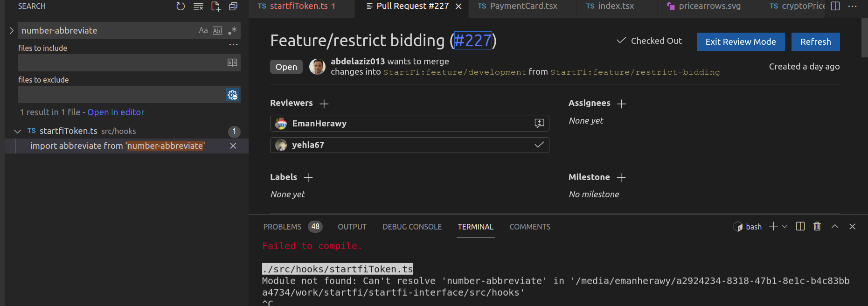Create a new terminal with plus icon

coord(773,226)
